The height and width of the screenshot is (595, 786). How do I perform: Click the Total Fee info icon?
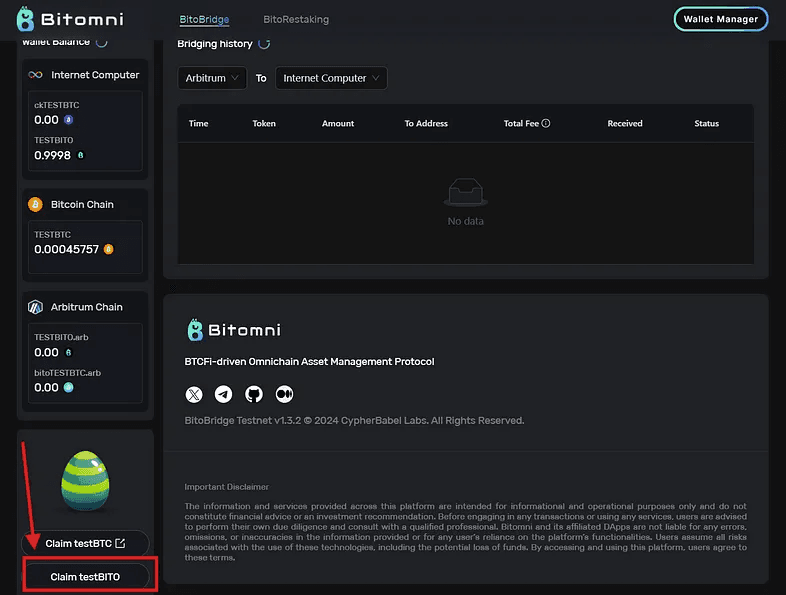[546, 123]
